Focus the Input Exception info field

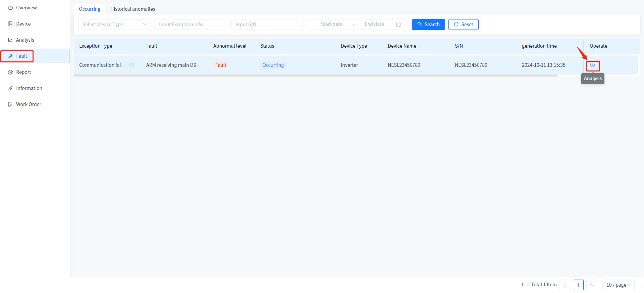(x=191, y=25)
